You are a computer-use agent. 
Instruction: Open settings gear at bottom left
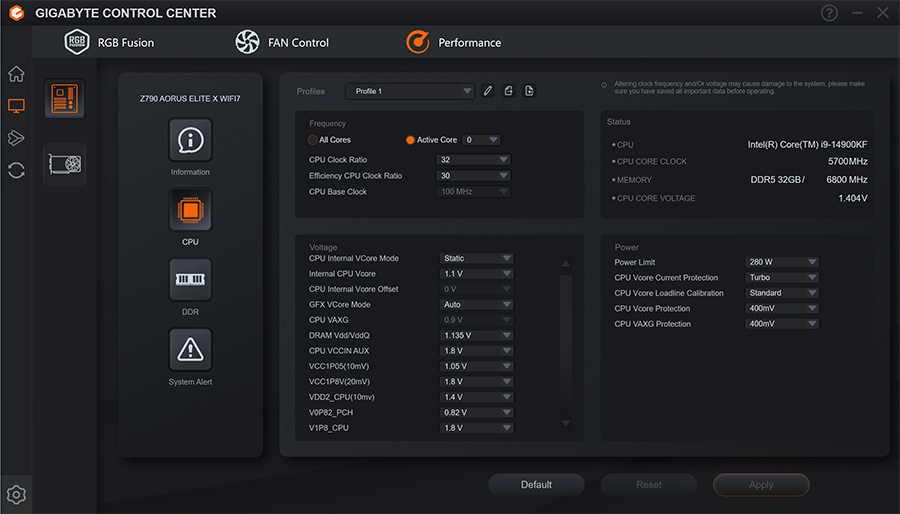pos(16,494)
